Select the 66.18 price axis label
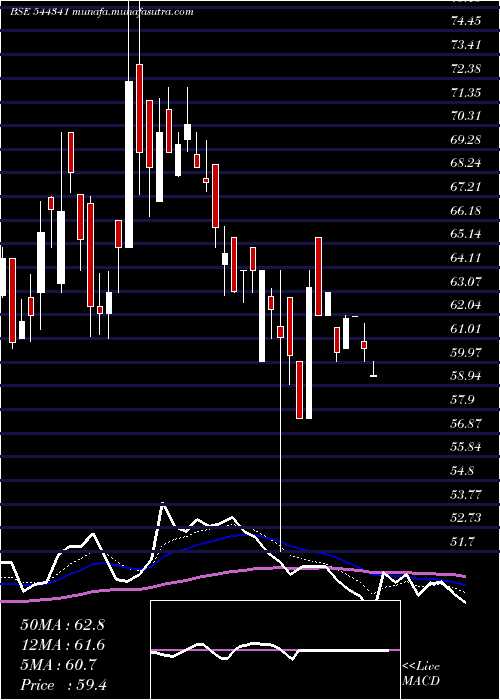 coord(466,210)
